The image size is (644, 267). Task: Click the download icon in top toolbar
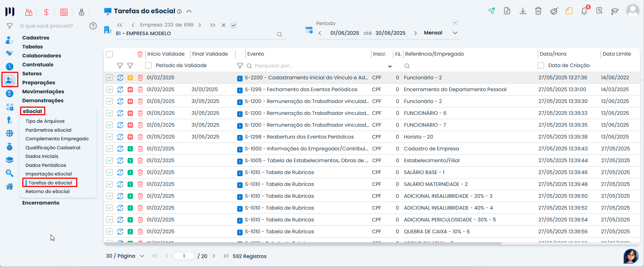pyautogui.click(x=523, y=11)
